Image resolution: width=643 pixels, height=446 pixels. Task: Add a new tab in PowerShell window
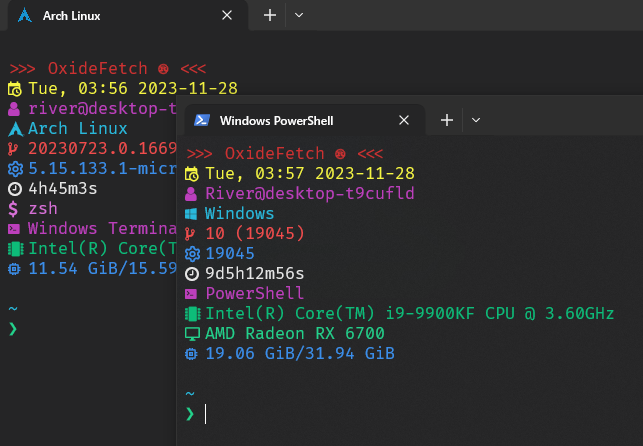pos(447,120)
